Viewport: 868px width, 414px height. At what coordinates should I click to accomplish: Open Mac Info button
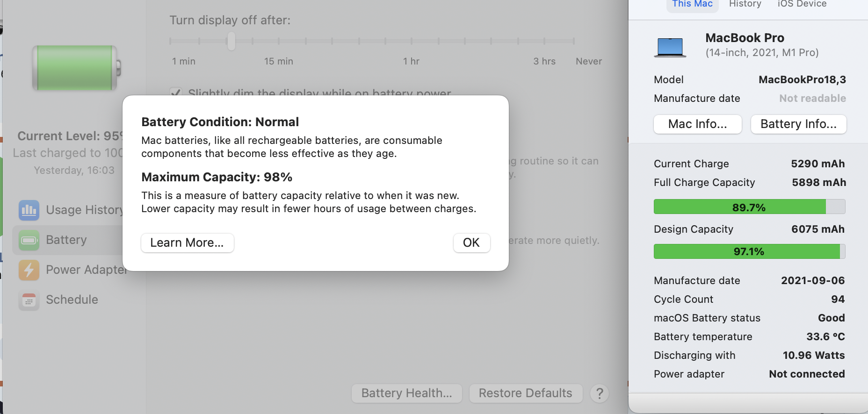tap(698, 124)
